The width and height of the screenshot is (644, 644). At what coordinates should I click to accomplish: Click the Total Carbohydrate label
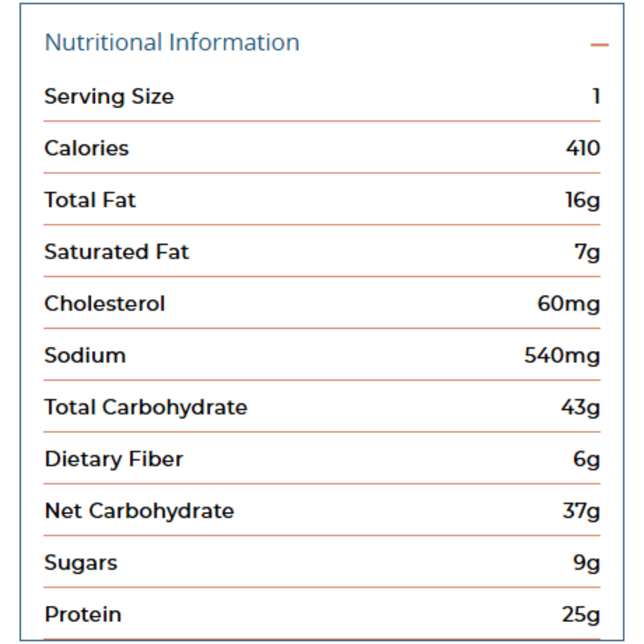pos(145,407)
